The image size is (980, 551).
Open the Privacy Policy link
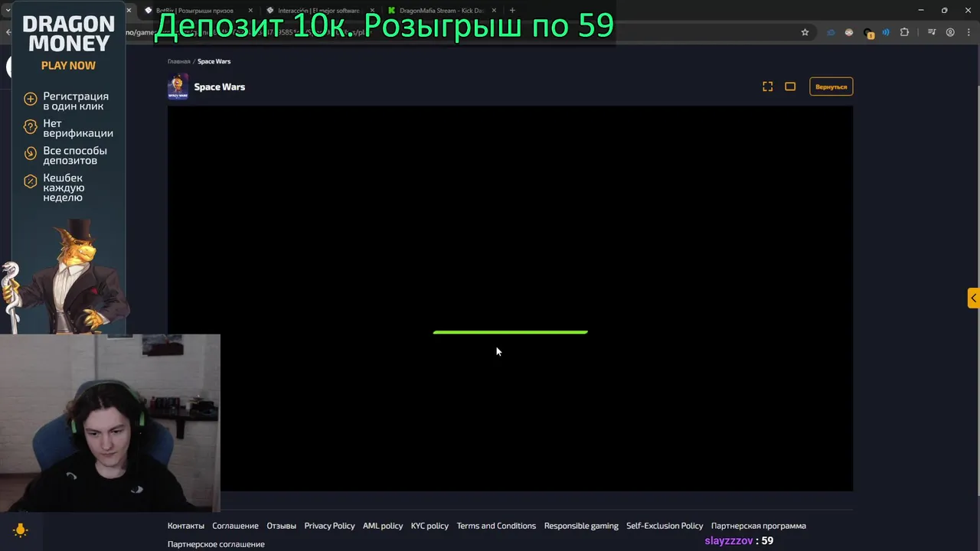click(329, 526)
